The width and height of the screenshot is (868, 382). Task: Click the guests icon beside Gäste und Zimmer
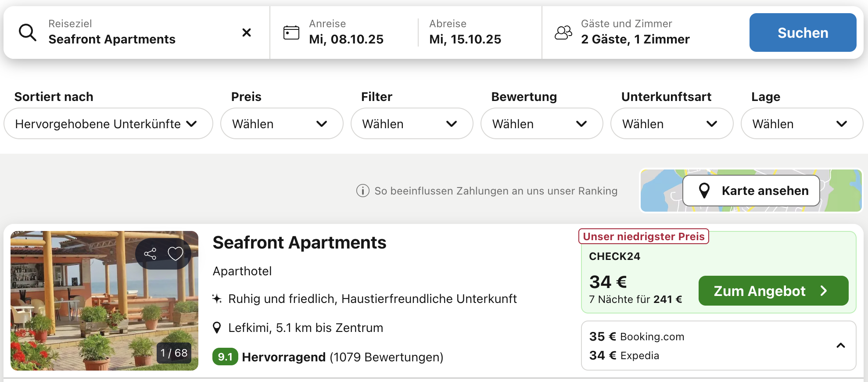coord(563,32)
